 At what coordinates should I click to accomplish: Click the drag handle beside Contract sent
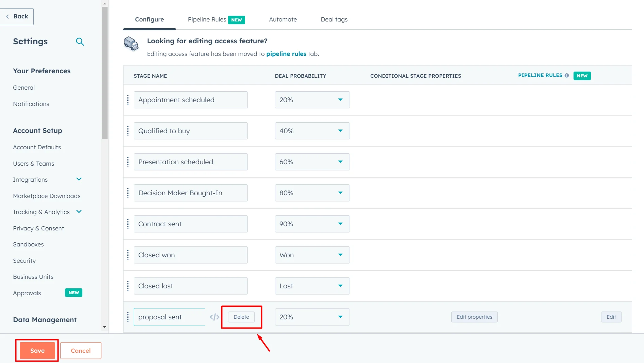point(128,224)
